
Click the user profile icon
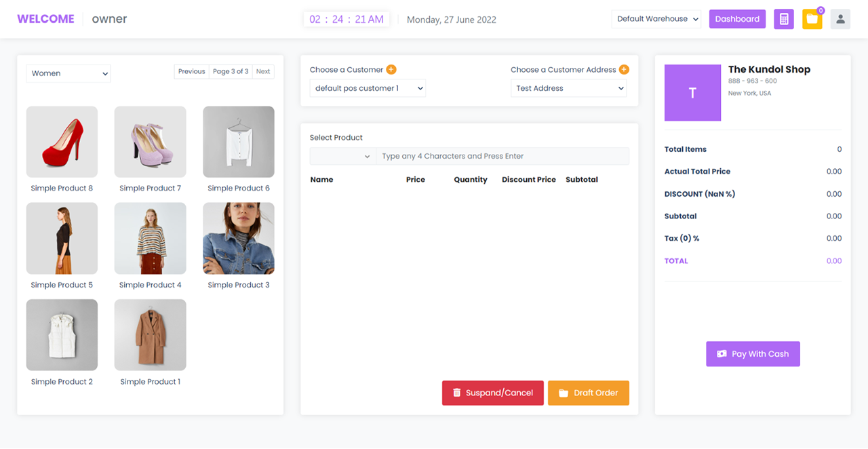[840, 18]
